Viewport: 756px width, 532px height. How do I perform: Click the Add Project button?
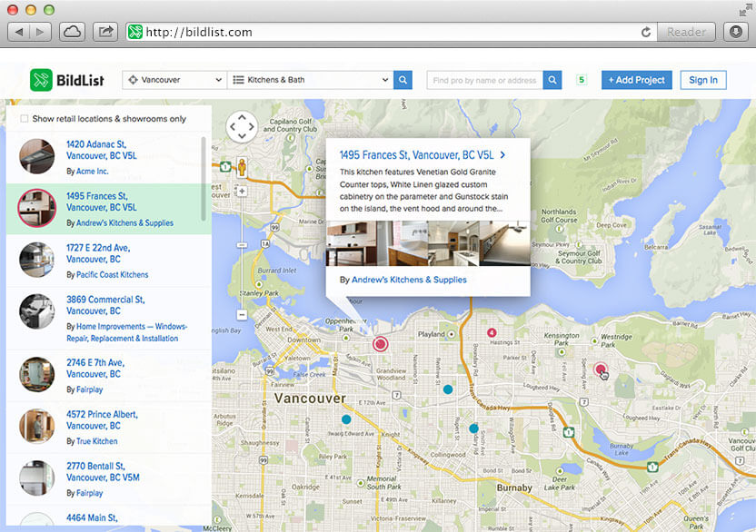[636, 79]
